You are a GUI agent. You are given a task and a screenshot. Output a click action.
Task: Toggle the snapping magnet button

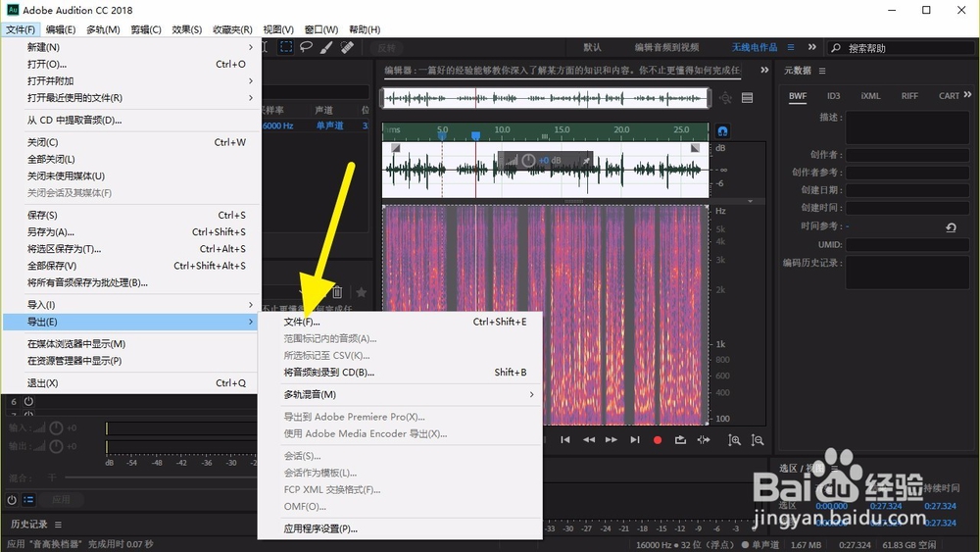(x=722, y=130)
